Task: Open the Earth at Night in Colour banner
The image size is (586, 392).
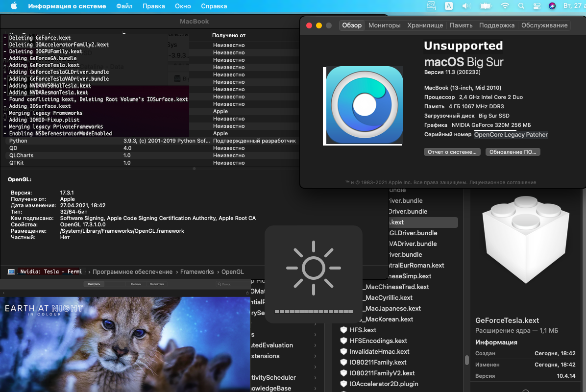Action: pos(125,344)
